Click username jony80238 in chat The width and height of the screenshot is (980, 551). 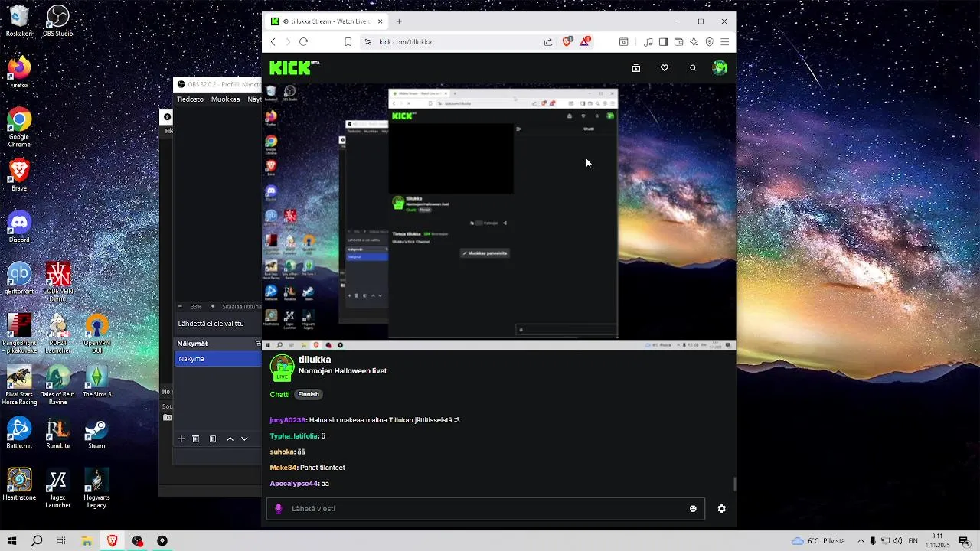(x=288, y=420)
